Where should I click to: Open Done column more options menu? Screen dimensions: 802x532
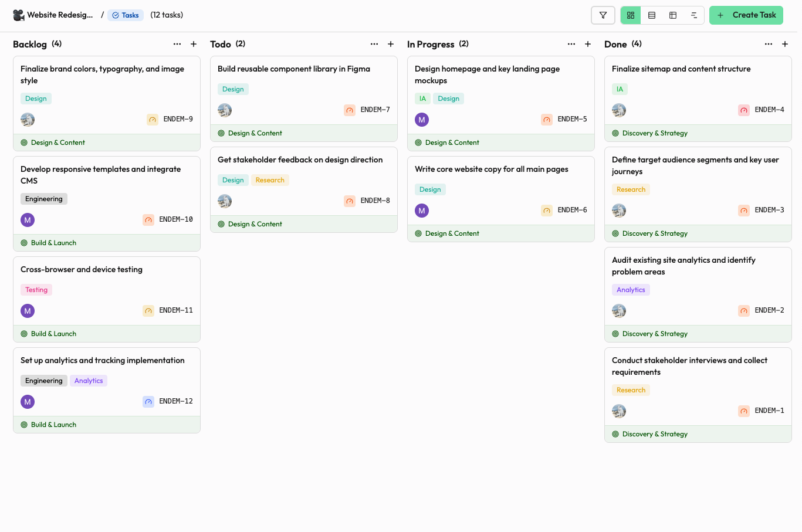pos(769,44)
